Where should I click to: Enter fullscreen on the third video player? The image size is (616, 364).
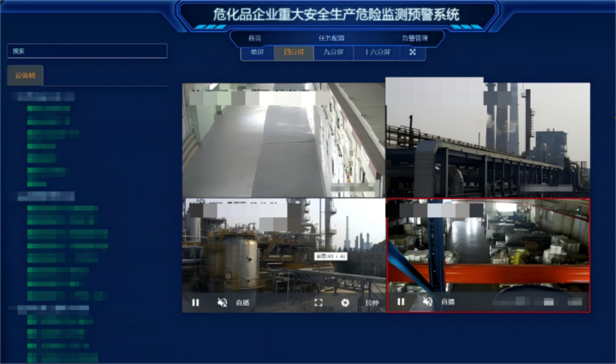pos(318,302)
